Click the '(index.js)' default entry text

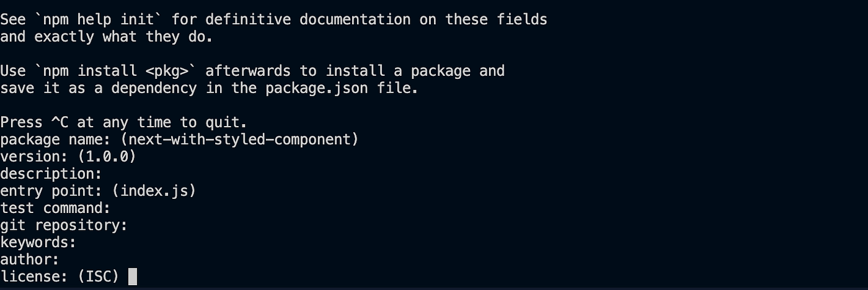click(154, 191)
